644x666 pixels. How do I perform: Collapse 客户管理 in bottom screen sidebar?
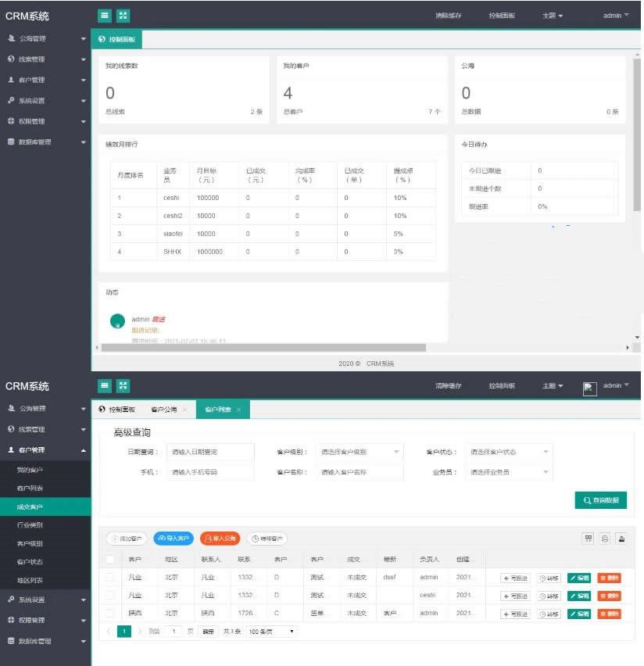pos(45,449)
